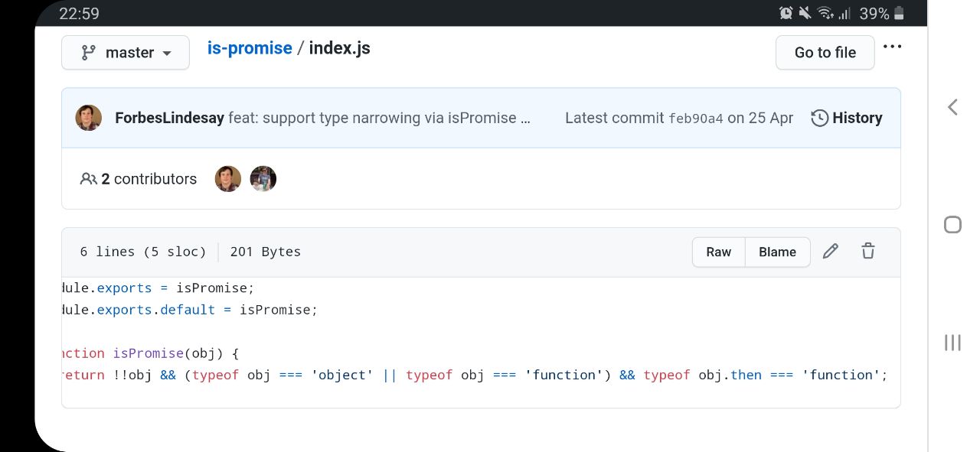Viewport: 980px width, 452px height.
Task: Open the three-dot more options menu
Action: [892, 47]
